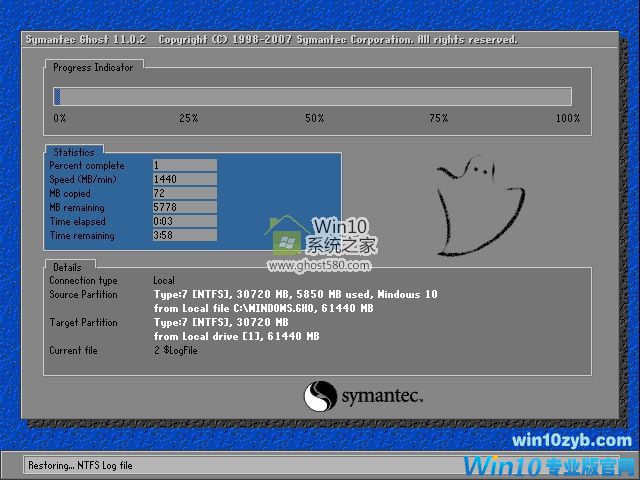Click the MB remaining value field

(x=184, y=207)
